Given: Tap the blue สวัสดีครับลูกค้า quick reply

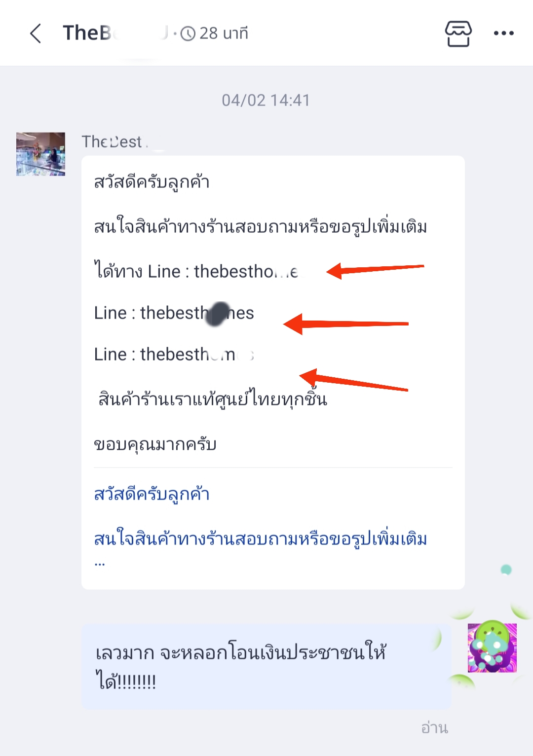Looking at the screenshot, I should tap(152, 494).
